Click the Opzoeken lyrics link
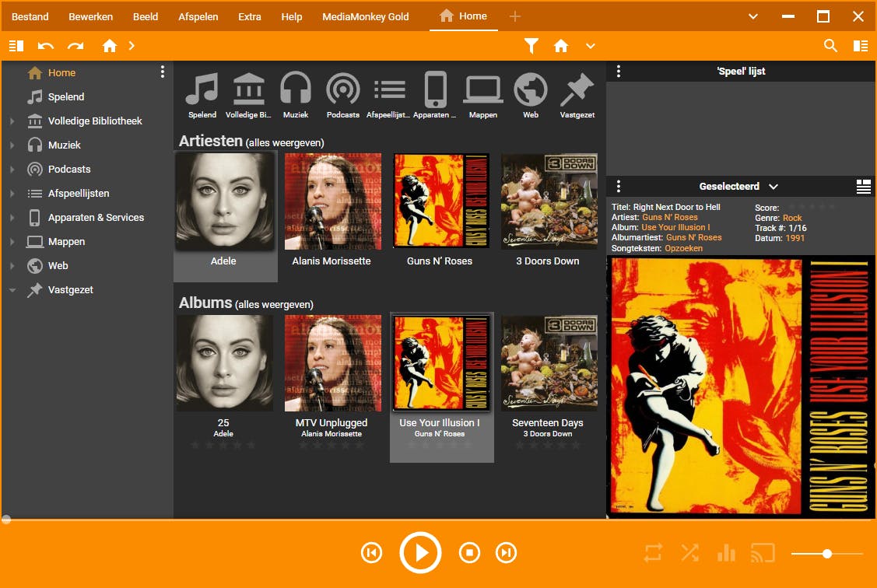The width and height of the screenshot is (877, 588). click(683, 248)
